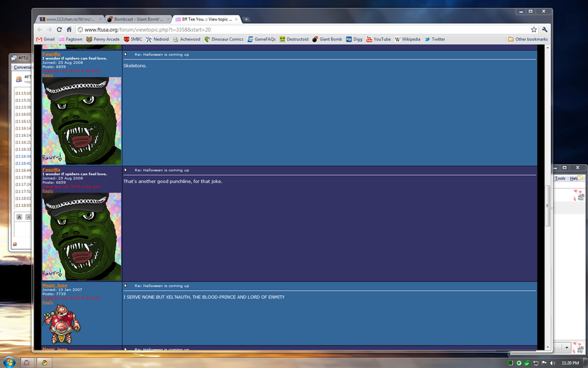Click the Windows Start orb
Viewport: 588px width, 368px height.
pos(9,362)
